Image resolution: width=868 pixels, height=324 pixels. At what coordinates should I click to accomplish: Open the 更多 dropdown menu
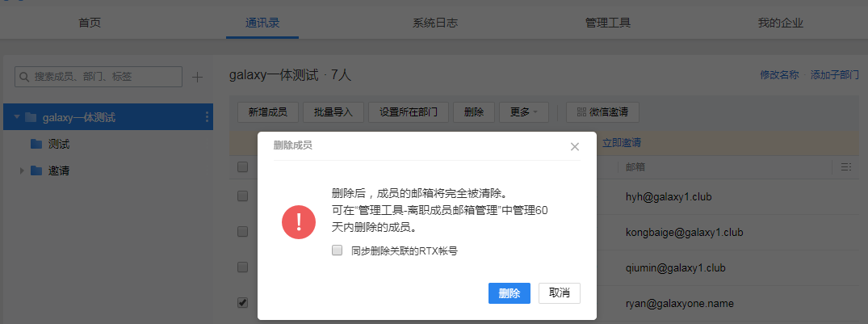point(523,112)
